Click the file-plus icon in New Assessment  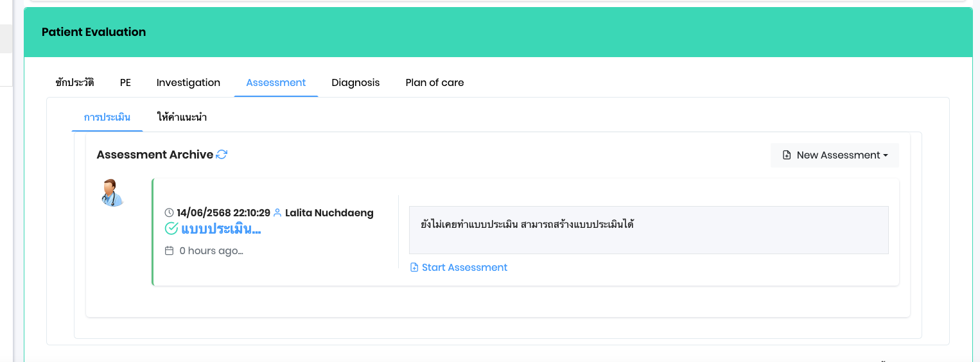tap(787, 155)
